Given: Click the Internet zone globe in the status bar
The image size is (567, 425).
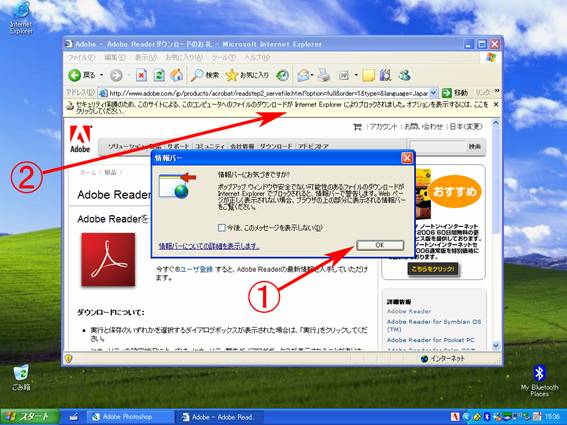Looking at the screenshot, I should 425,359.
